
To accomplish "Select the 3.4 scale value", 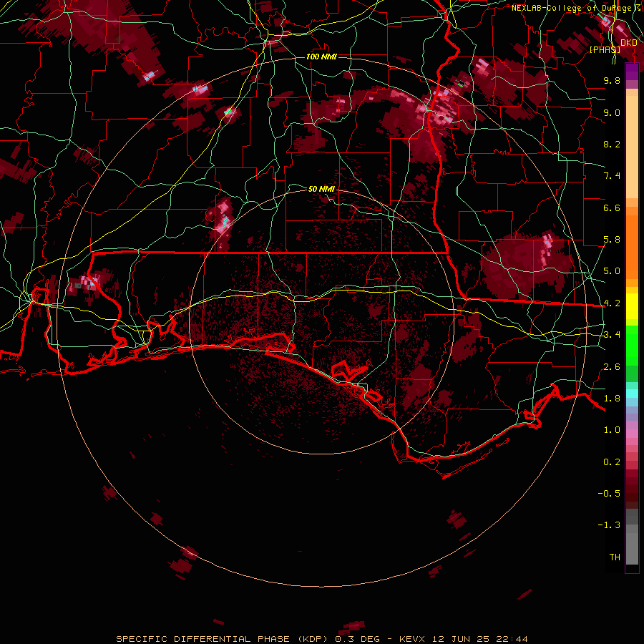I will [612, 335].
